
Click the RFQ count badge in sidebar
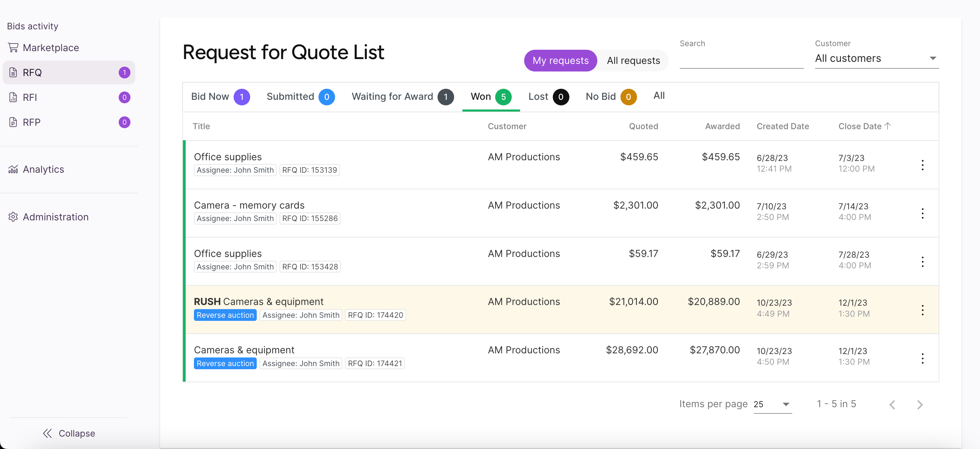(125, 72)
